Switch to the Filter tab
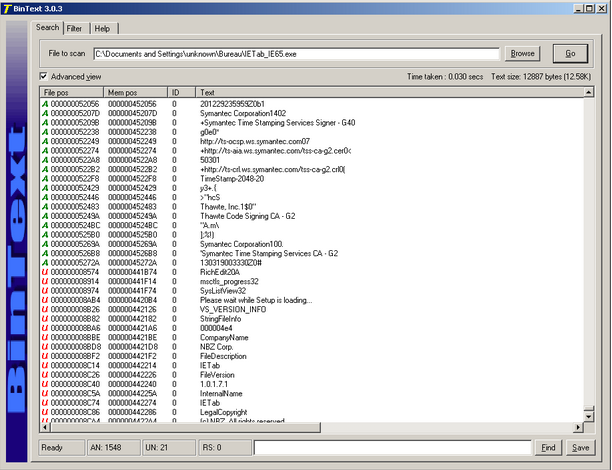Screen dimensions: 612x470 pos(74,28)
